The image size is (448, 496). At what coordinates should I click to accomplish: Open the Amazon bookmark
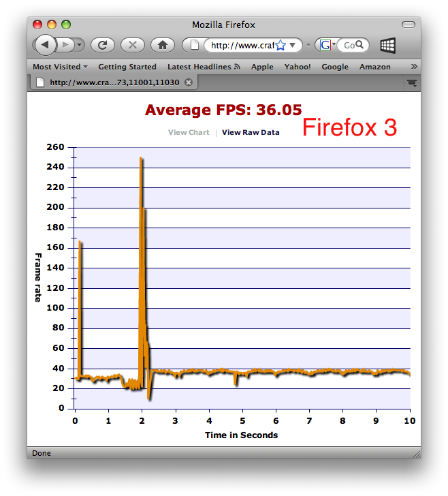(x=374, y=67)
